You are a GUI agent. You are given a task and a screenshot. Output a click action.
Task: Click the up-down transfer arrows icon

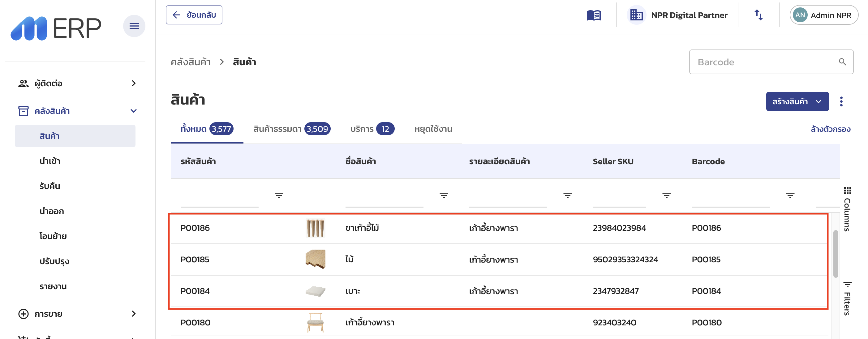coord(758,15)
